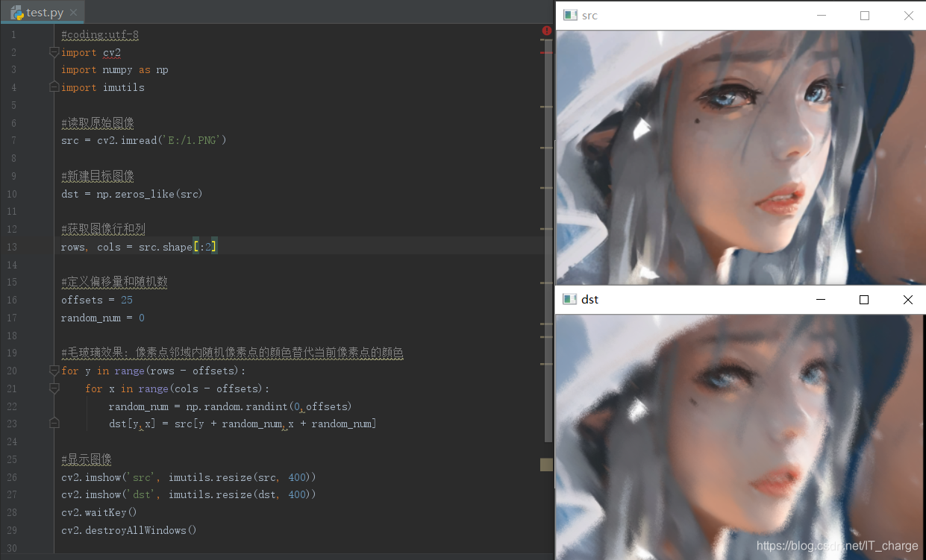Click the comment '#显示图像'
This screenshot has height=560, width=926.
click(x=87, y=459)
